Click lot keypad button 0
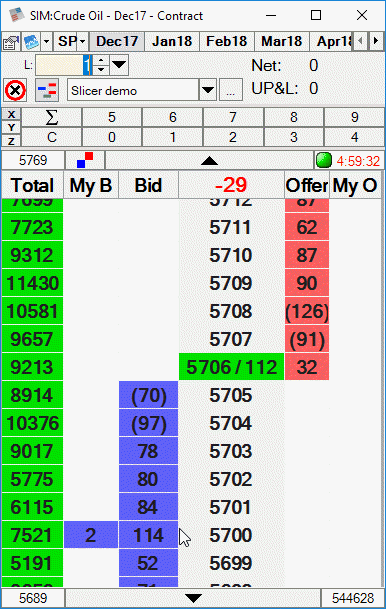 [x=112, y=137]
